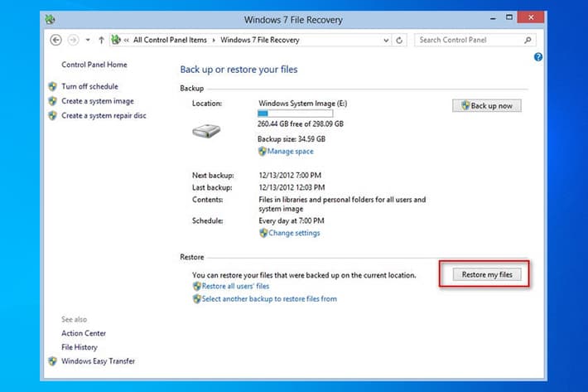Click the drive free space progress bar
The image size is (588, 392).
click(x=295, y=114)
